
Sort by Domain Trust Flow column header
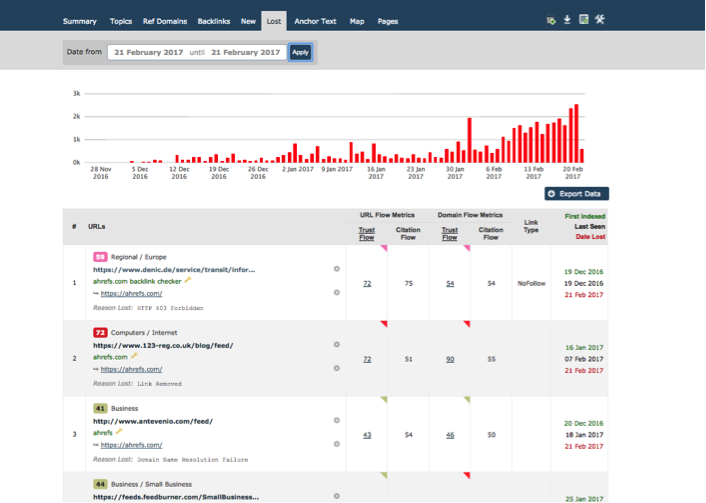[x=450, y=234]
